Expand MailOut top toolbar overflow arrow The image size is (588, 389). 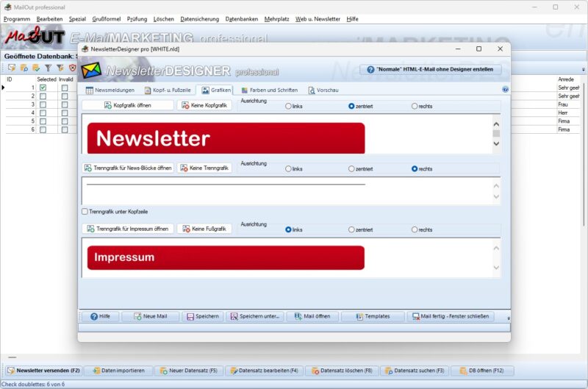tap(583, 69)
